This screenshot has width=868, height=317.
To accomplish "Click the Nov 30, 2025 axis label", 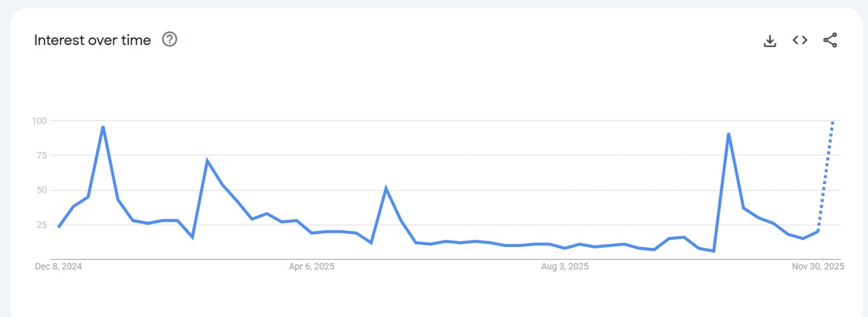I will pyautogui.click(x=818, y=267).
